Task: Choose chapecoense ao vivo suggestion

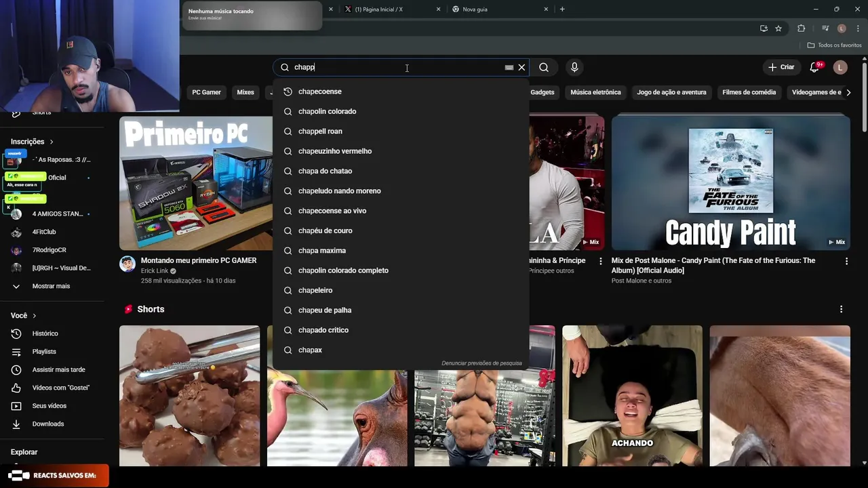Action: pos(401,211)
